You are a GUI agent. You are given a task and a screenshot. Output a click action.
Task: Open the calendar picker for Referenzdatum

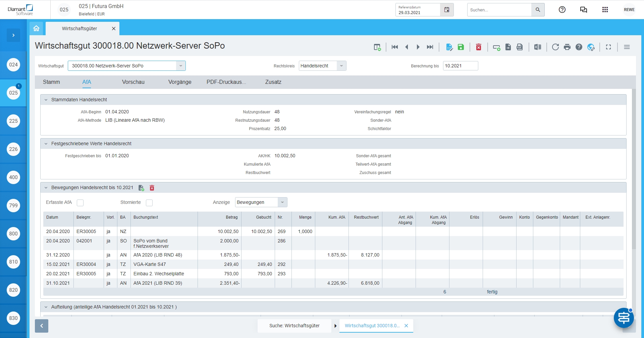[447, 10]
